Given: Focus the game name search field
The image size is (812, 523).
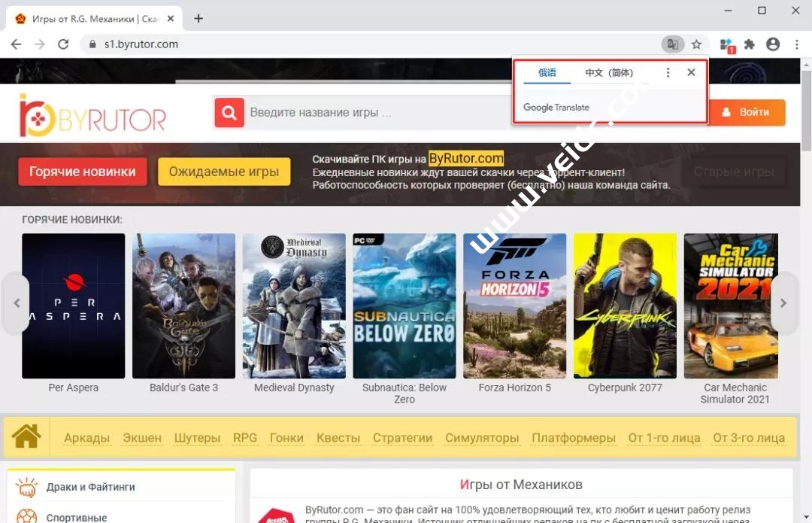Looking at the screenshot, I should (x=378, y=112).
